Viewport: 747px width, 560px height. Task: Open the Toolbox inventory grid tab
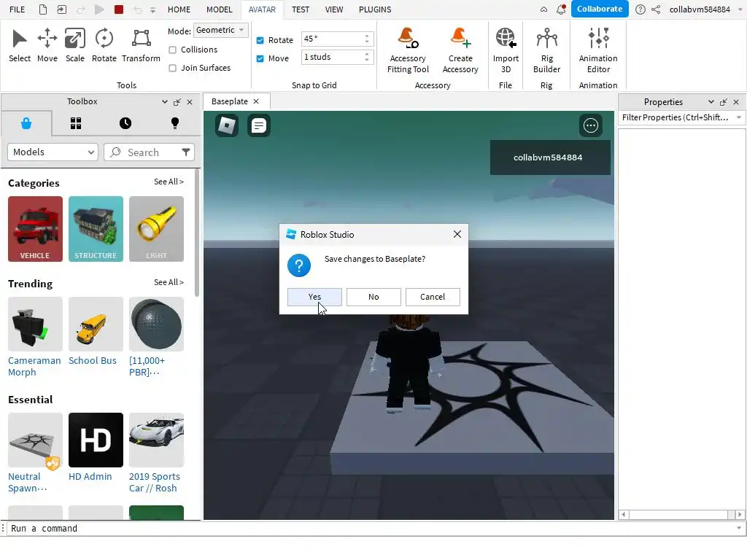coord(76,123)
